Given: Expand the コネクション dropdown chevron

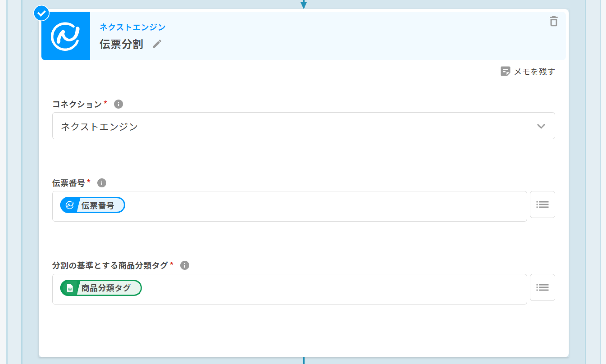Looking at the screenshot, I should coord(541,126).
